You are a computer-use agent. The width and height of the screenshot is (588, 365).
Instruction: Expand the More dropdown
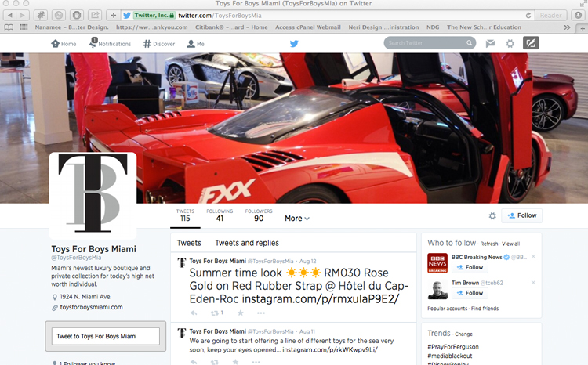[x=297, y=218]
